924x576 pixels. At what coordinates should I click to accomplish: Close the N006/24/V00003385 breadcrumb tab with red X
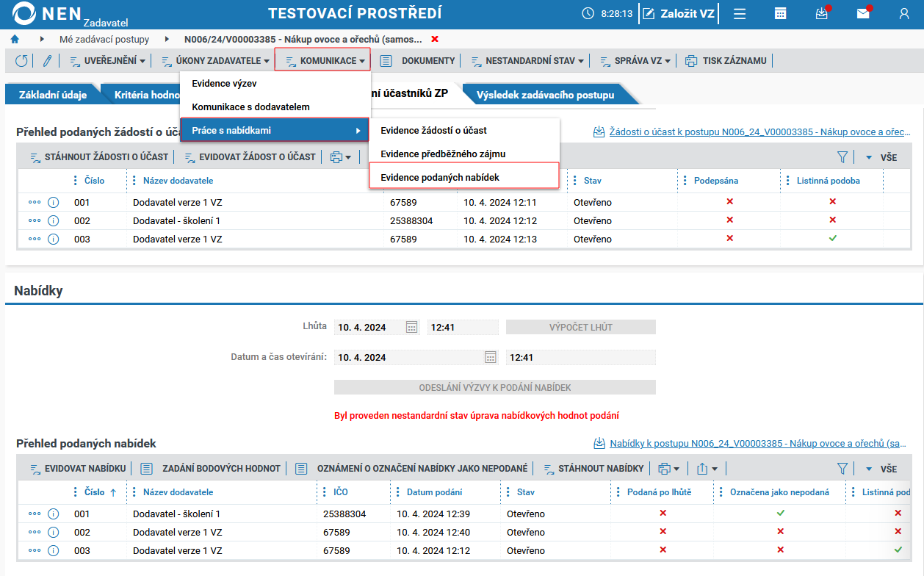(x=435, y=39)
